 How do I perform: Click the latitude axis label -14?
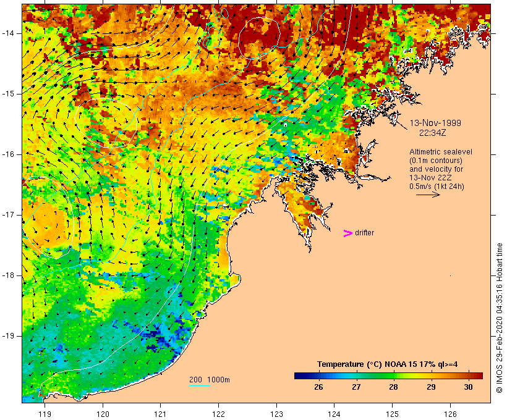pyautogui.click(x=8, y=33)
